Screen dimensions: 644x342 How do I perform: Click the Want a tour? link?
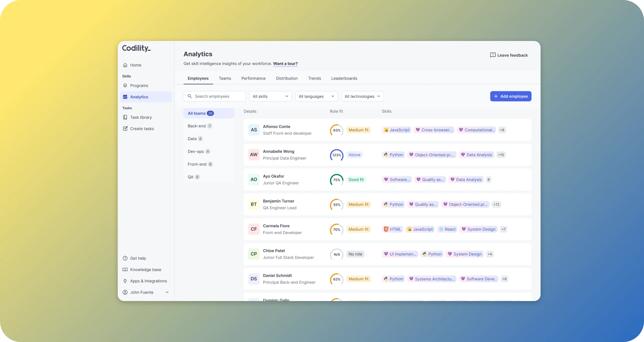coord(285,64)
